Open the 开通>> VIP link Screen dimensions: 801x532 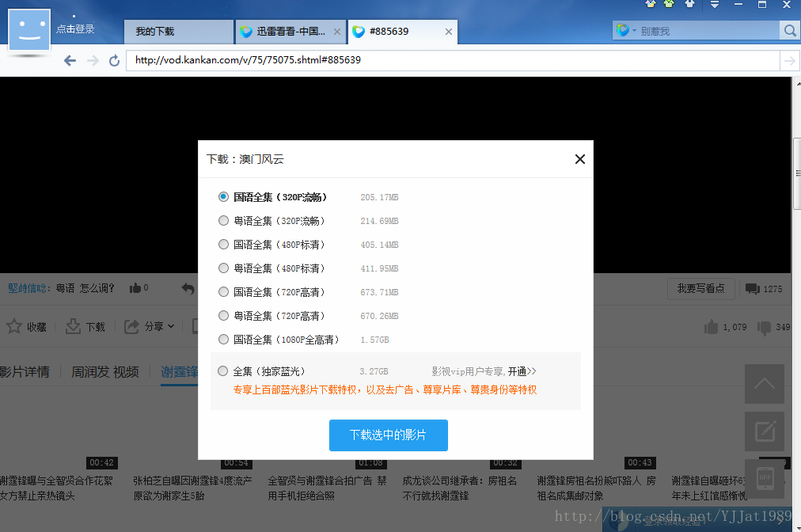[x=522, y=371]
